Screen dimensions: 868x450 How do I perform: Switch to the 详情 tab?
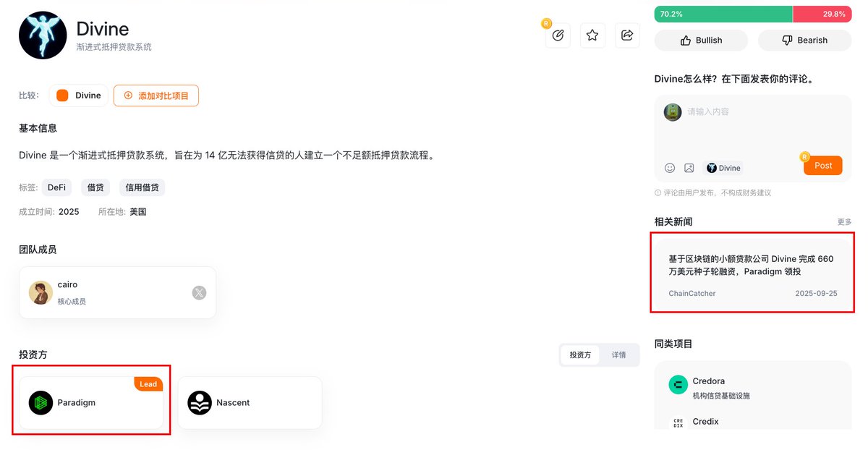(618, 355)
